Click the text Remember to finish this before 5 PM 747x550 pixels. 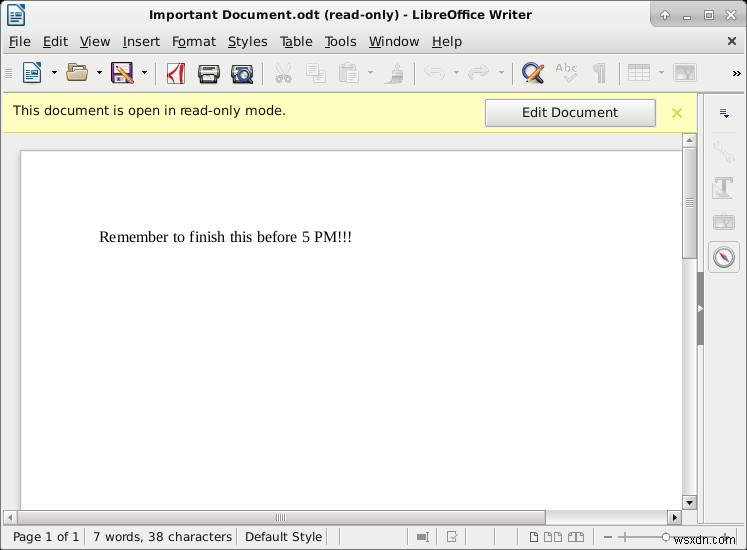225,237
